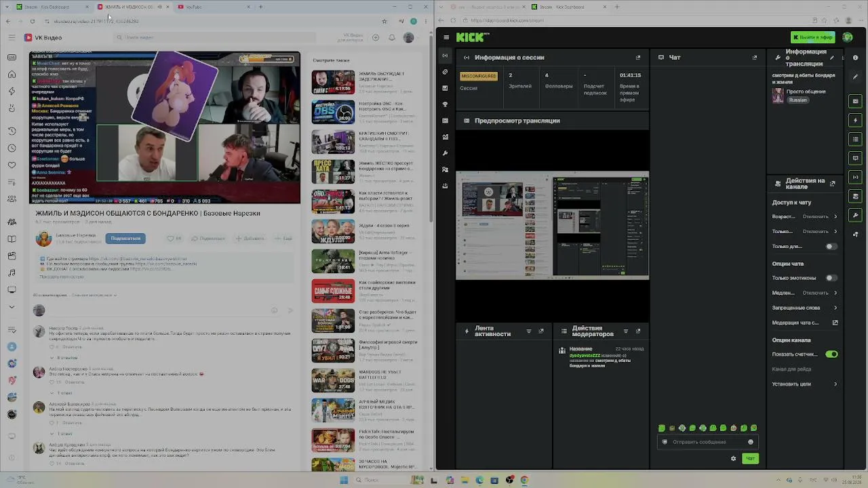Open chat settings gear beside Chat button
The image size is (868, 488).
733,459
